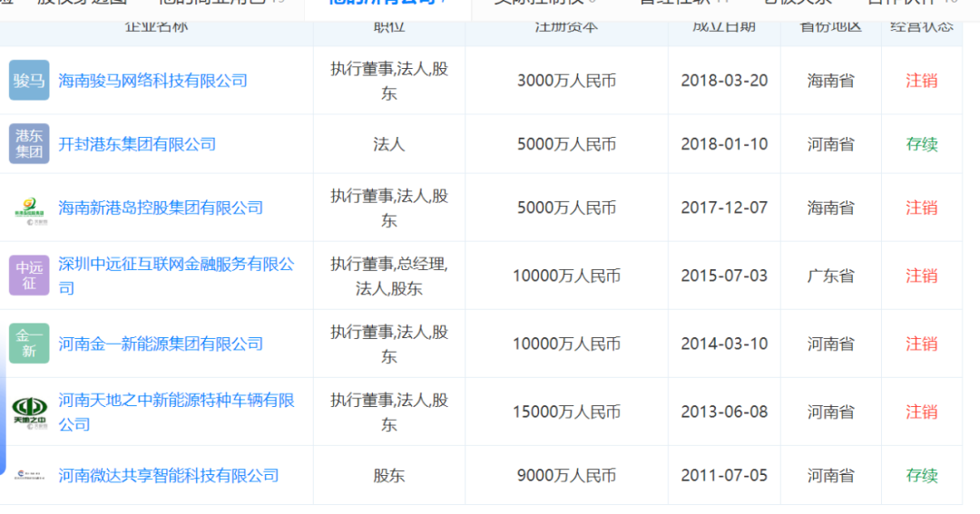Image resolution: width=980 pixels, height=514 pixels.
Task: Click the date 2015-07-03
Action: click(724, 276)
